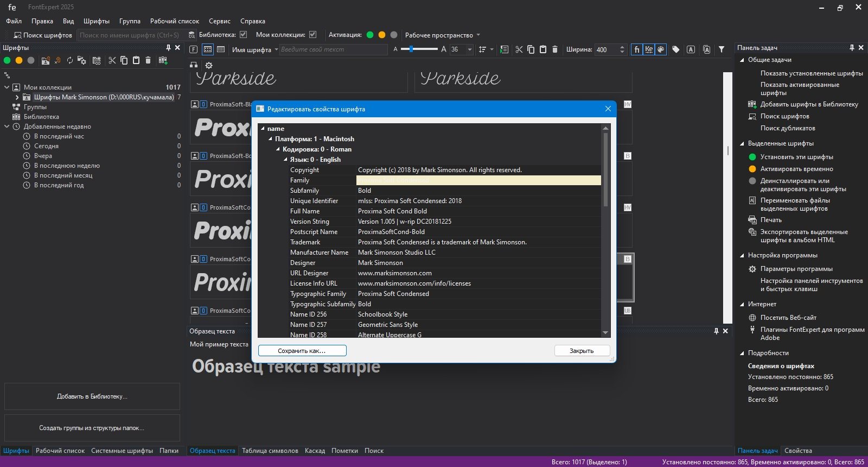Switch to the Таблица символов tab
Viewport: 868px width, 467px height.
pyautogui.click(x=270, y=451)
